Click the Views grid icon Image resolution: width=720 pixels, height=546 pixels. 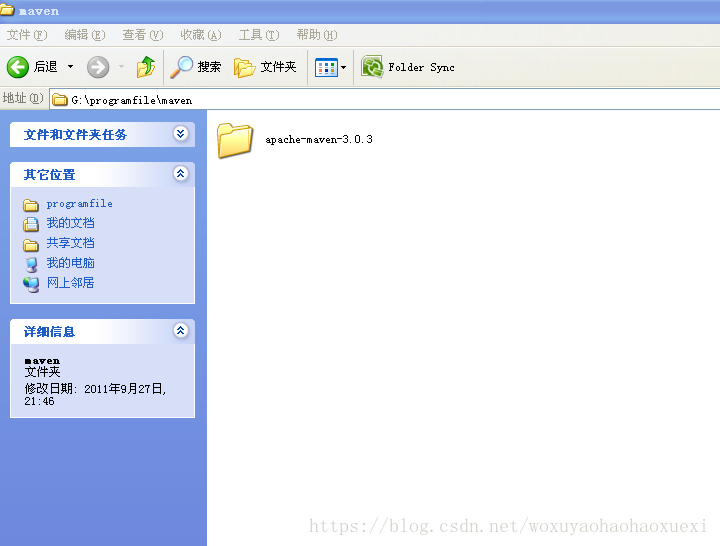click(326, 68)
